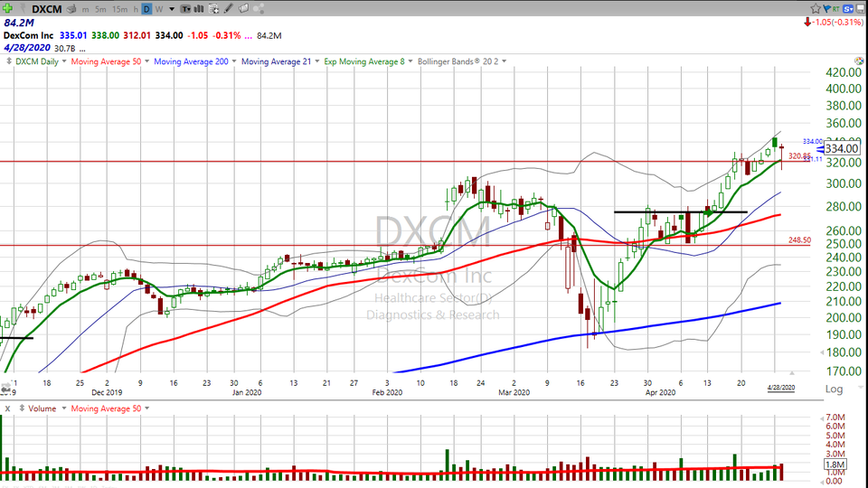The width and height of the screenshot is (868, 488).
Task: Click the 248.50 red horizontal line label
Action: (800, 240)
